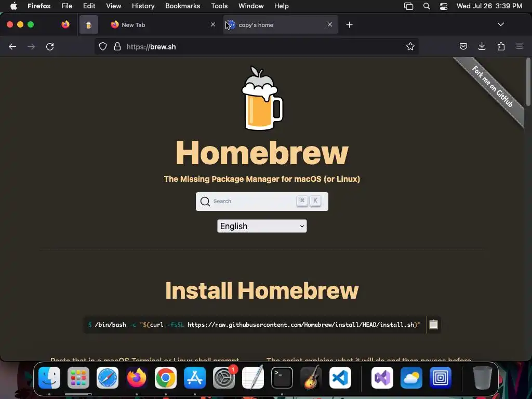Open a new tab with plus
The width and height of the screenshot is (532, 399).
click(x=350, y=25)
